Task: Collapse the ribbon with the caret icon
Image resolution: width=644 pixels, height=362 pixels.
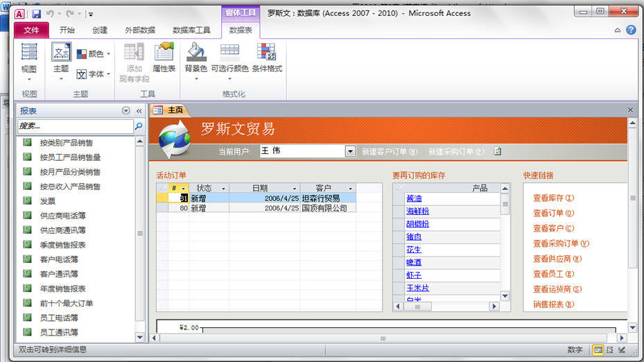Action: click(x=617, y=31)
